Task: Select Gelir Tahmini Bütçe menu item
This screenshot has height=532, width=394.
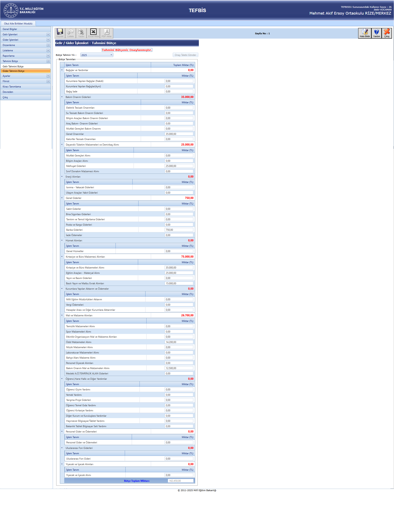Action: 13,66
